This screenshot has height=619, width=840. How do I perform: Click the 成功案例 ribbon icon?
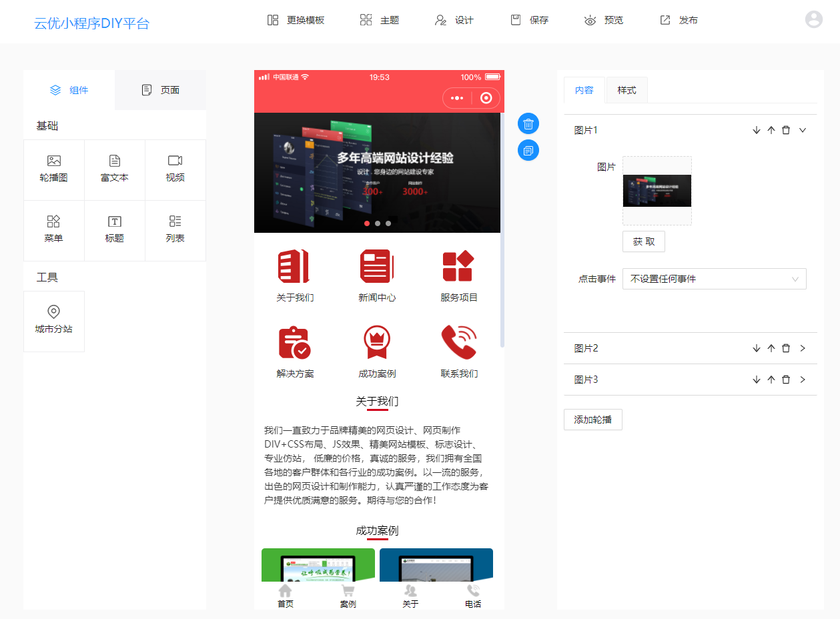(377, 343)
